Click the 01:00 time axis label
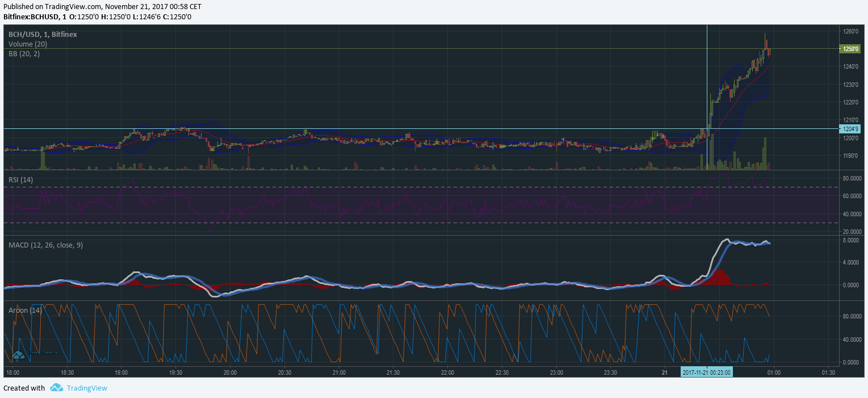The image size is (868, 398). [x=774, y=372]
